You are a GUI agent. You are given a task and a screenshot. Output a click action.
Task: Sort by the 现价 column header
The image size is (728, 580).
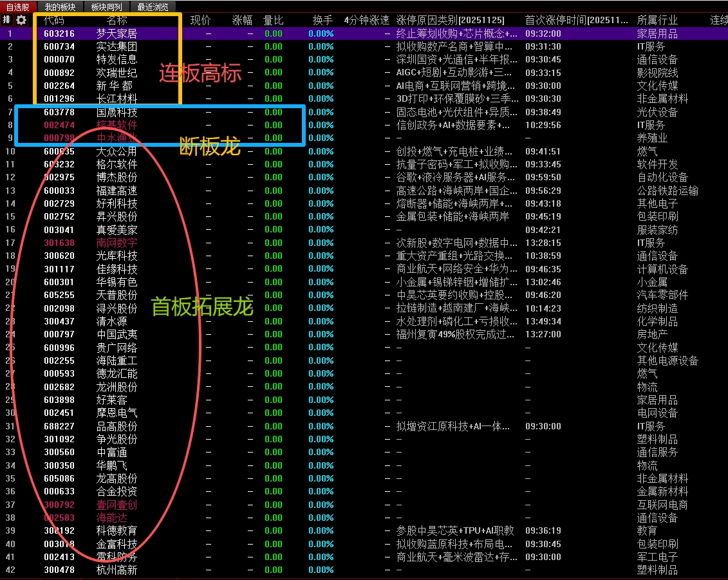point(201,21)
